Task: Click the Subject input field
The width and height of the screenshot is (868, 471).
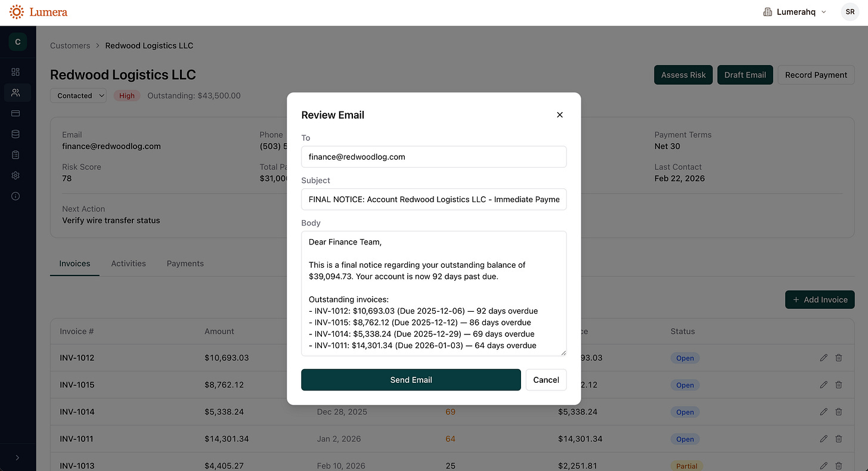Action: pyautogui.click(x=434, y=199)
